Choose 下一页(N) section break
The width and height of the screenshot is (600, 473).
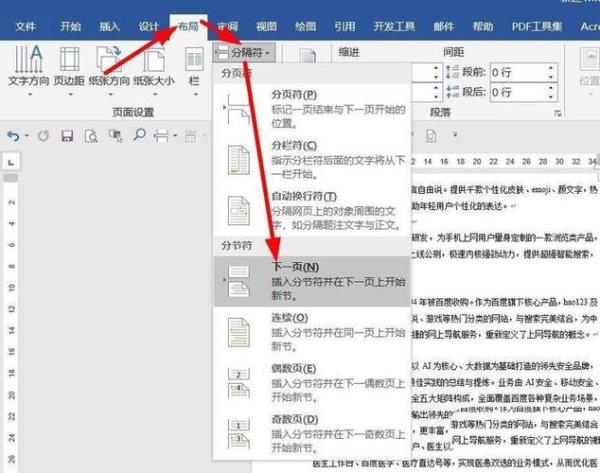coord(312,281)
